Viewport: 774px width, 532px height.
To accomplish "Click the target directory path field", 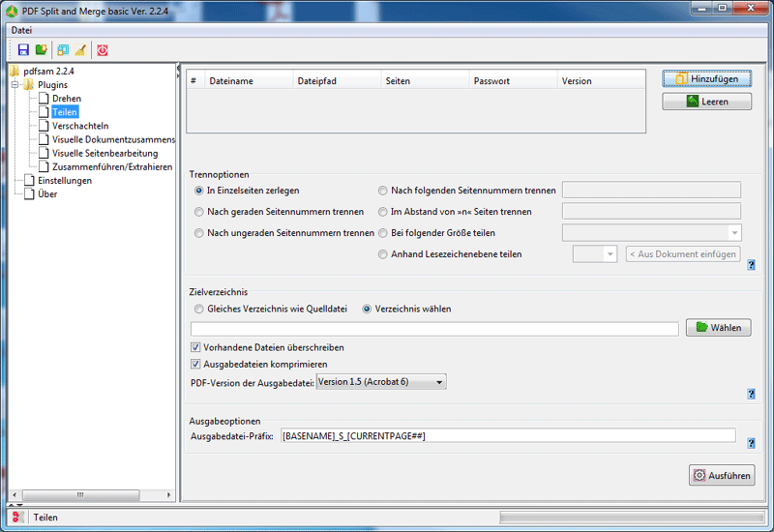I will (x=434, y=329).
